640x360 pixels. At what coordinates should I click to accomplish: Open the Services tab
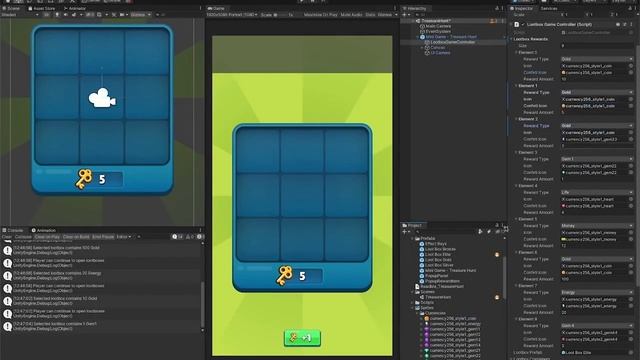pos(549,8)
